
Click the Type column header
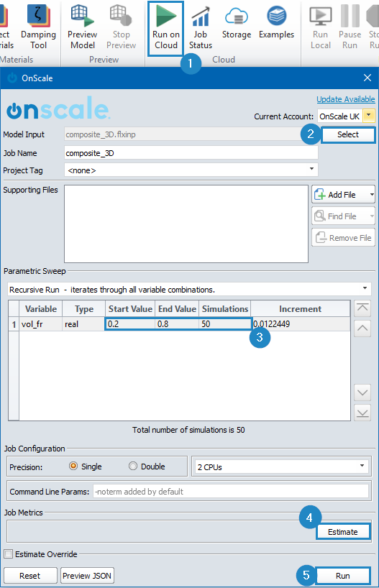pyautogui.click(x=83, y=308)
